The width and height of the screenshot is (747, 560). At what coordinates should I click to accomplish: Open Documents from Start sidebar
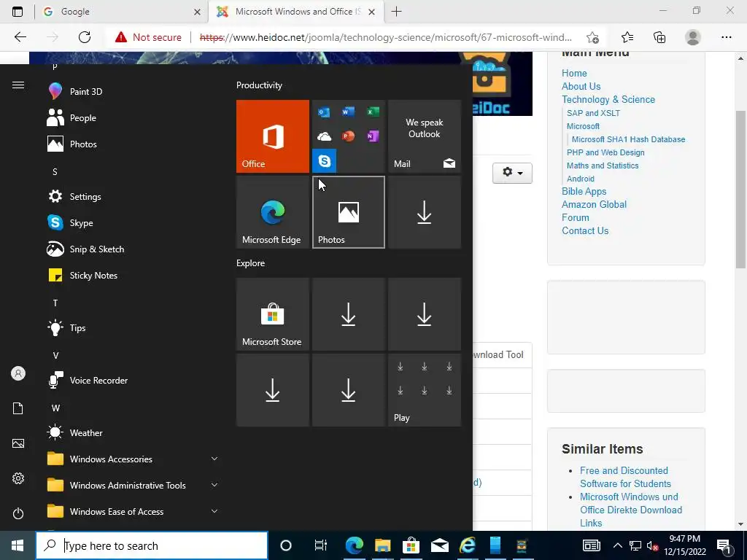tap(18, 408)
